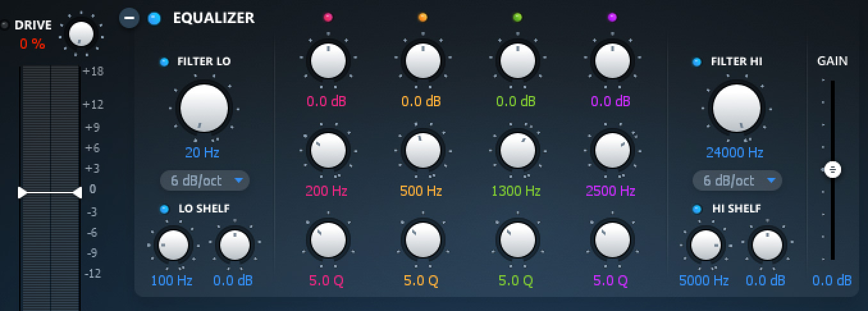Toggle the purple band enable dot
This screenshot has width=868, height=311.
[x=612, y=18]
